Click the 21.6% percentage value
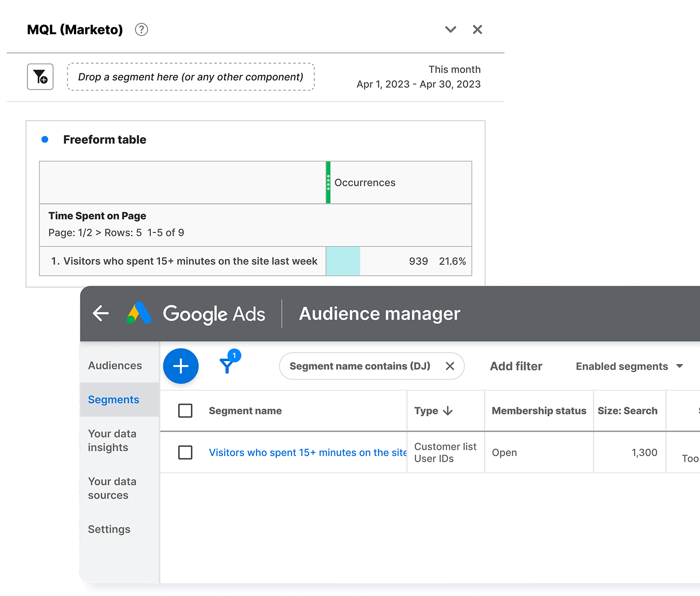Image resolution: width=700 pixels, height=596 pixels. [x=452, y=261]
